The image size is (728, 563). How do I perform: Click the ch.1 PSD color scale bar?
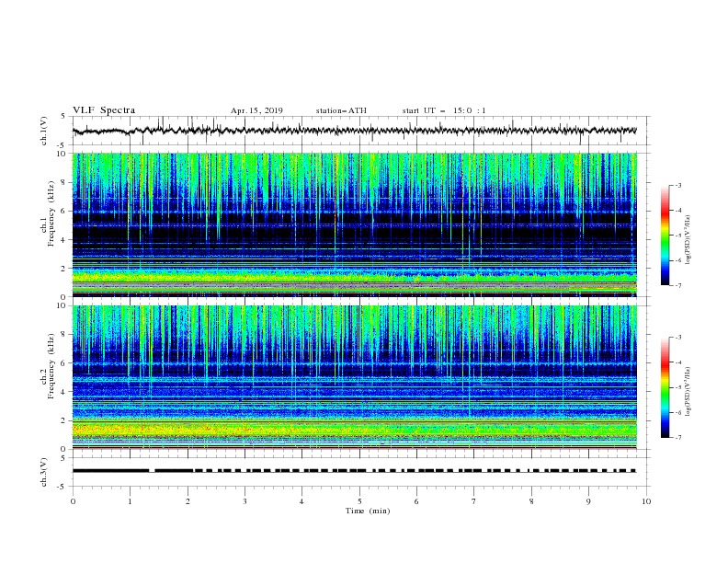[x=665, y=236]
